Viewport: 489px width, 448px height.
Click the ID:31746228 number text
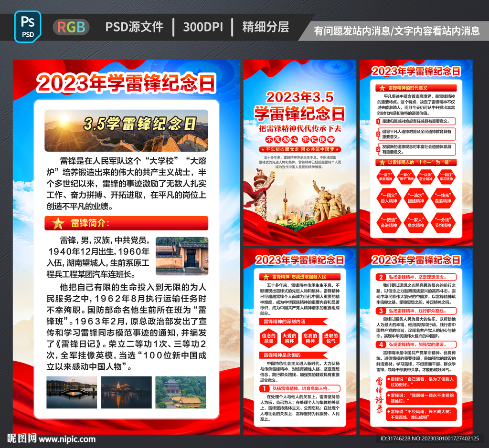(x=395, y=438)
